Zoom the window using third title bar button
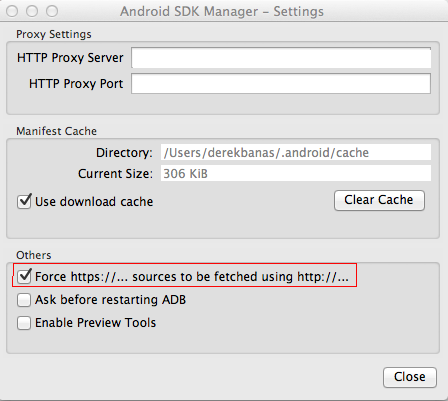Screen dimensions: 448x401 click(x=52, y=11)
